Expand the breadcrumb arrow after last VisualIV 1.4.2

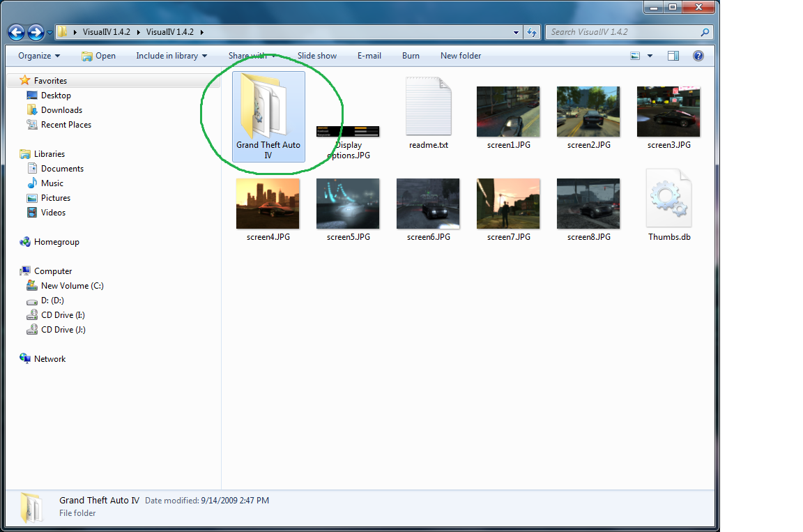point(201,32)
